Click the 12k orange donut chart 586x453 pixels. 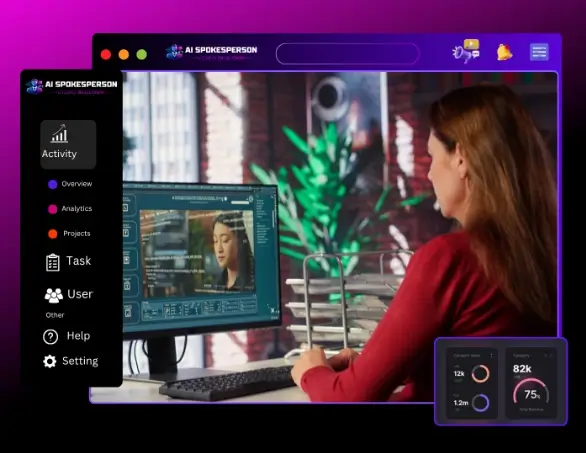(x=480, y=374)
